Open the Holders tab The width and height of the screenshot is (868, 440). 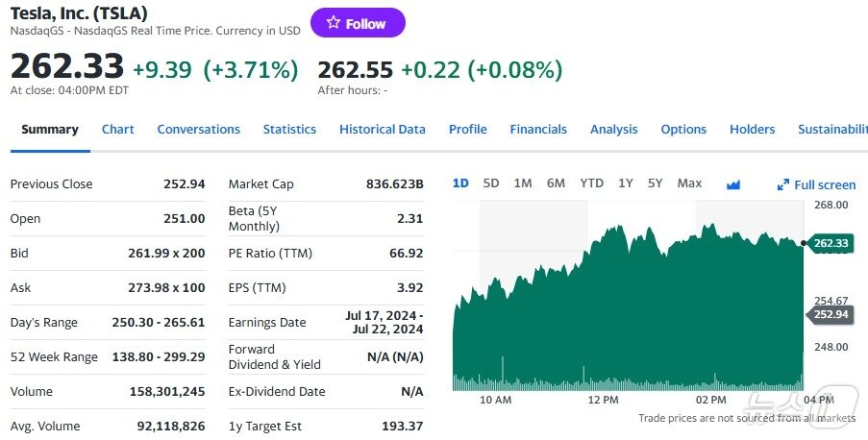point(752,130)
